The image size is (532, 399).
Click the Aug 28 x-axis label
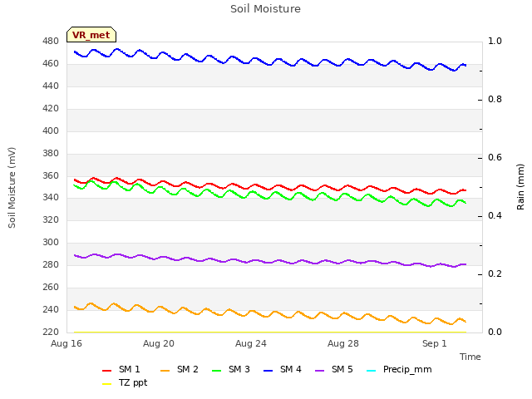coord(343,343)
